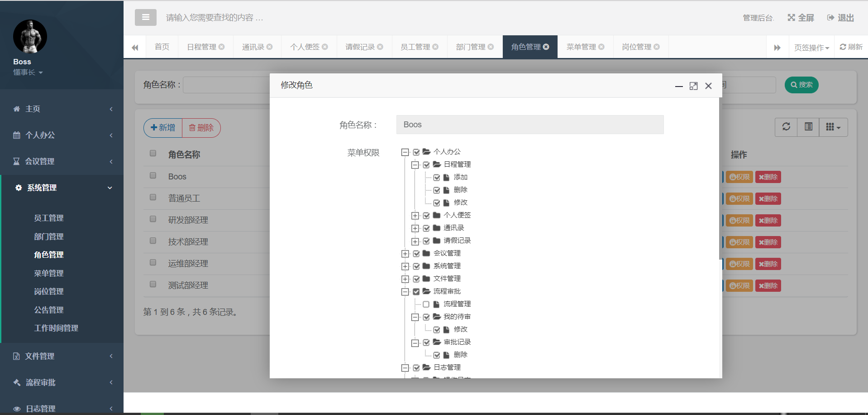Click the Boss profile avatar
This screenshot has height=415, width=868.
30,36
